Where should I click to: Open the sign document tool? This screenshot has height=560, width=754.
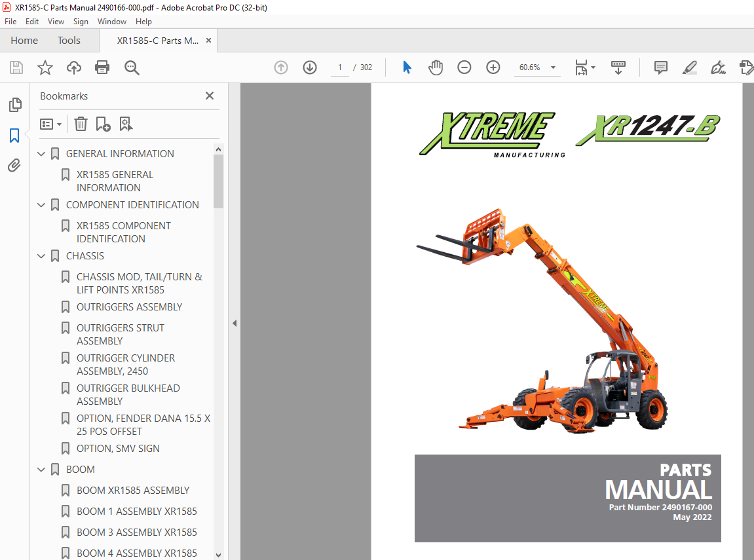pos(718,67)
